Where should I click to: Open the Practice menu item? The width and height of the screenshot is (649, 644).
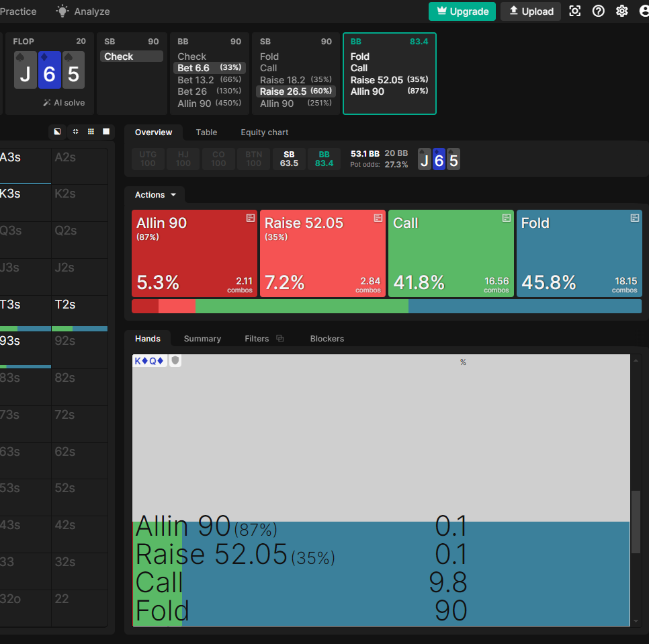coord(18,11)
